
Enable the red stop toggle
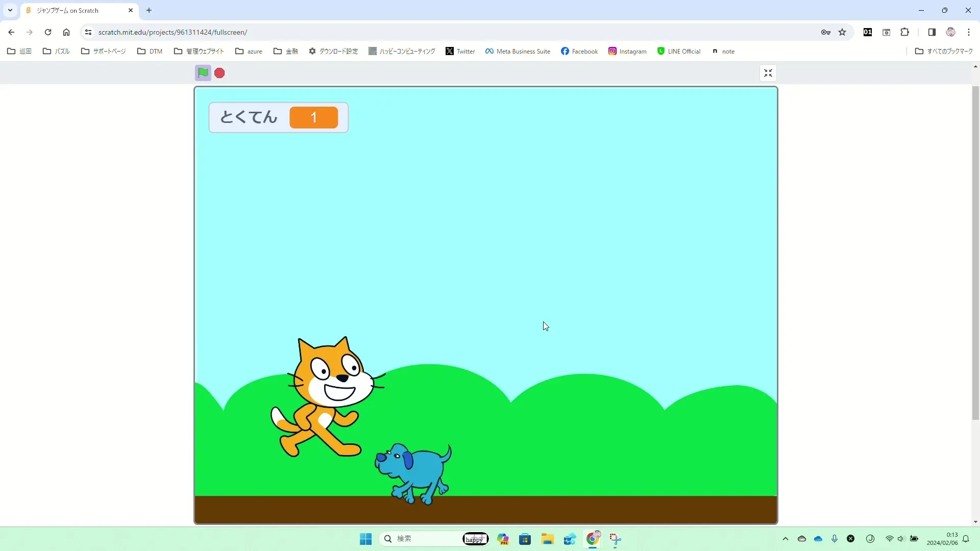[x=219, y=72]
